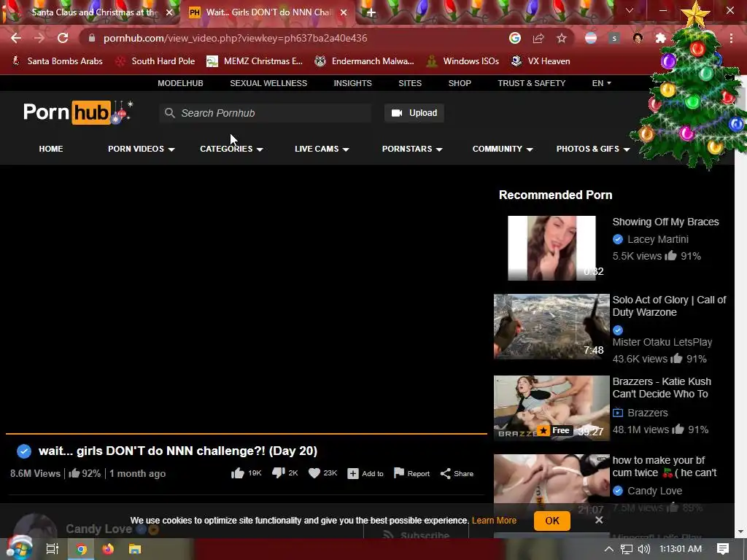Open the INSIGHTS top link
This screenshot has width=747, height=560.
pos(352,83)
